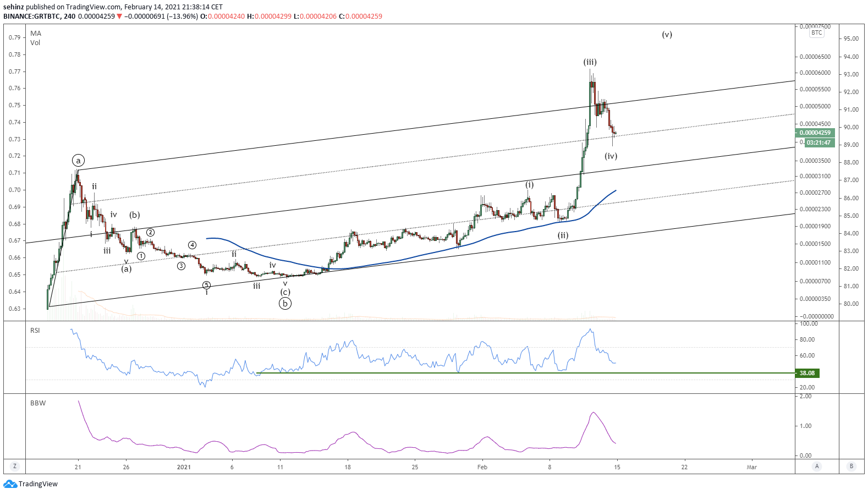Click the '80.00' value on right price scale
Image resolution: width=868 pixels, height=494 pixels.
851,304
